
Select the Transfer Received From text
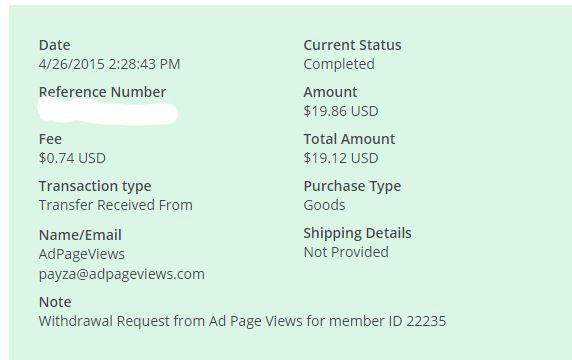116,205
